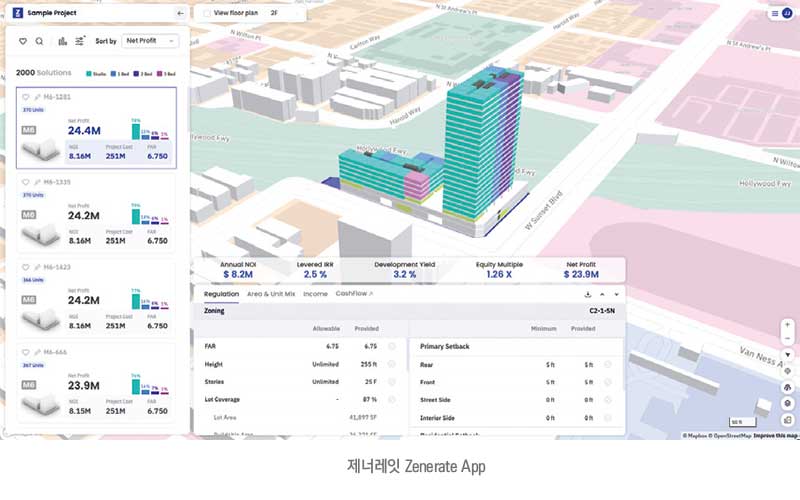Image resolution: width=800 pixels, height=500 pixels.
Task: Click the map zoom out minus button
Action: point(788,339)
